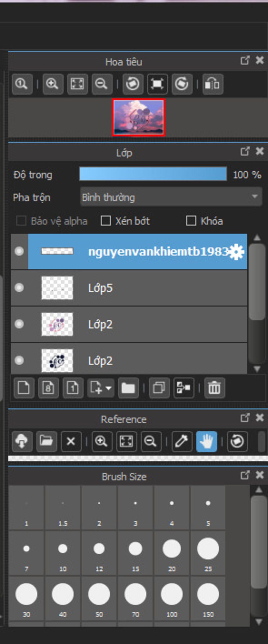Open the layer settings gear on nguyenvankhiemtb1983
268x644 pixels.
click(x=236, y=252)
